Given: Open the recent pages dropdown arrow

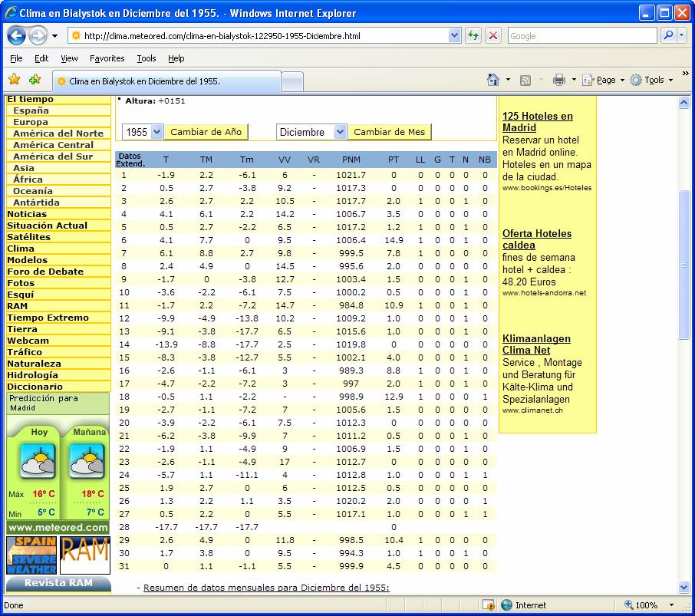Looking at the screenshot, I should pyautogui.click(x=54, y=36).
